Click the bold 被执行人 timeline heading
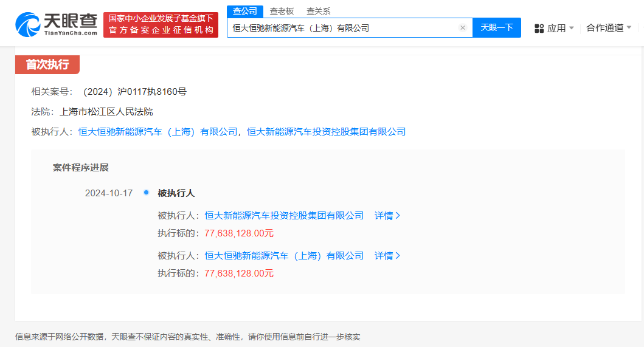The image size is (644, 347). tap(176, 193)
